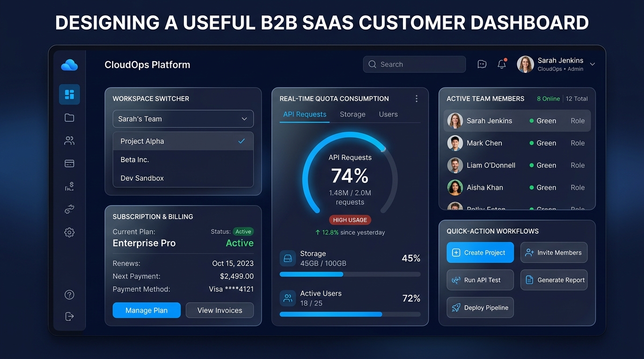The image size is (644, 359).
Task: Click the Search input field
Action: point(414,65)
